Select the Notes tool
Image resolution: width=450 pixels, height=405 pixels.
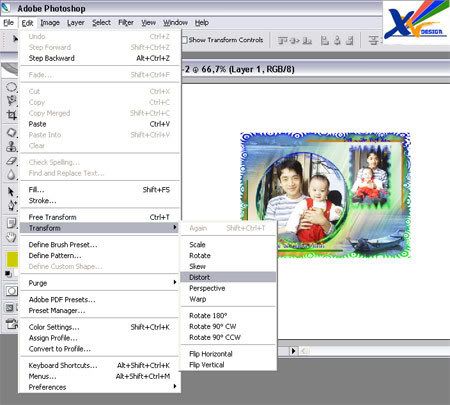coord(11,222)
